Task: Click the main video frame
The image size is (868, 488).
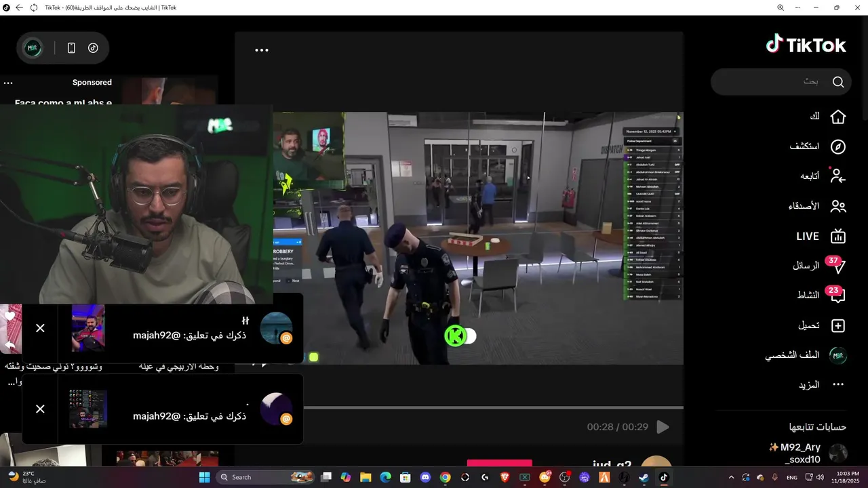Action: pyautogui.click(x=478, y=238)
